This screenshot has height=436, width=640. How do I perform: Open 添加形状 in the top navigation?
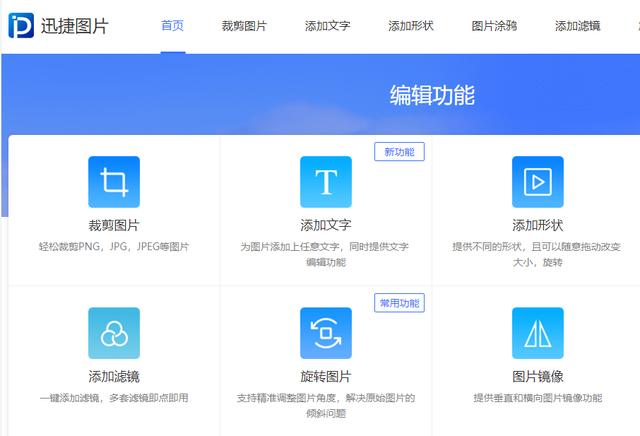411,26
